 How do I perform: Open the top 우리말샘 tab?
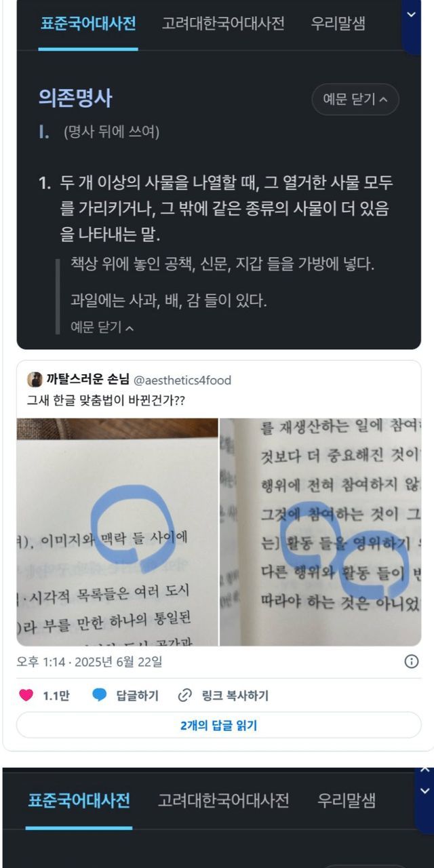click(x=338, y=24)
